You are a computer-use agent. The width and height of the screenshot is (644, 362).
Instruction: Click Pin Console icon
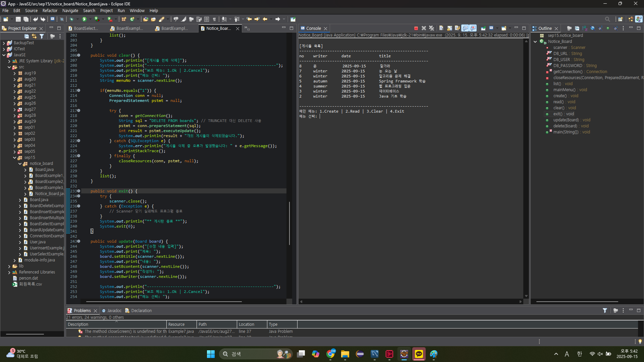tap(483, 28)
